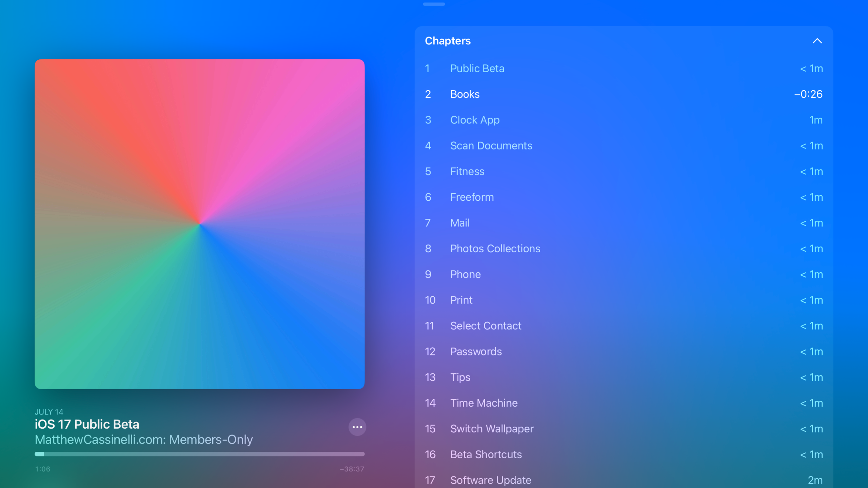Go to the Freeform chapter
This screenshot has width=868, height=488.
624,197
